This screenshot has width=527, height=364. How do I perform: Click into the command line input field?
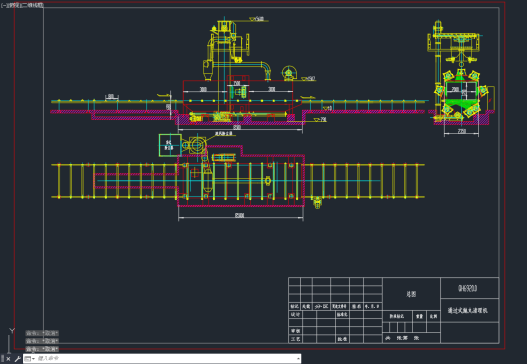click(x=166, y=359)
